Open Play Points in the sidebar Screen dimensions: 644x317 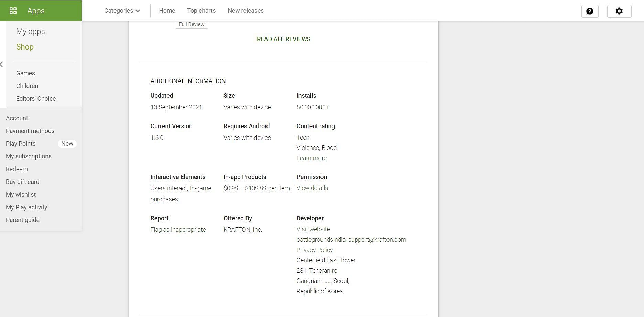[21, 144]
